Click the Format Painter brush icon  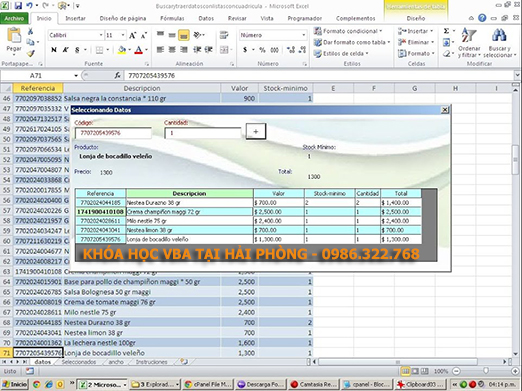(x=30, y=53)
